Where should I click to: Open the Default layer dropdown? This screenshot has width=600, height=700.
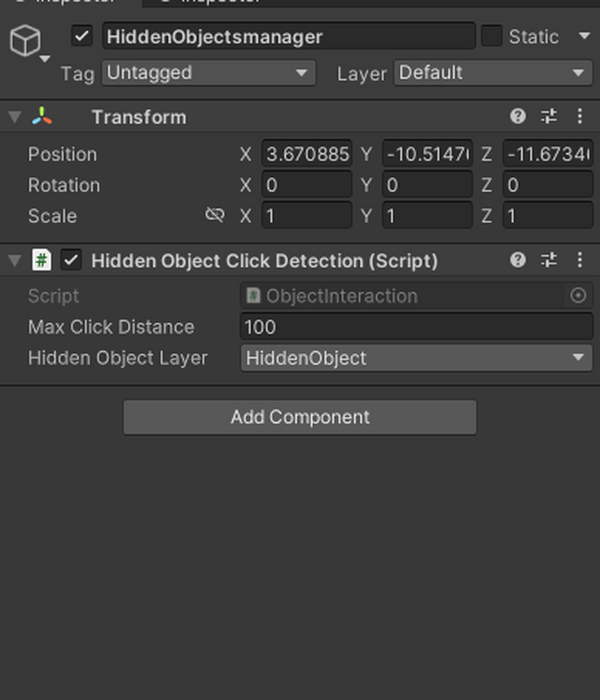(x=493, y=73)
